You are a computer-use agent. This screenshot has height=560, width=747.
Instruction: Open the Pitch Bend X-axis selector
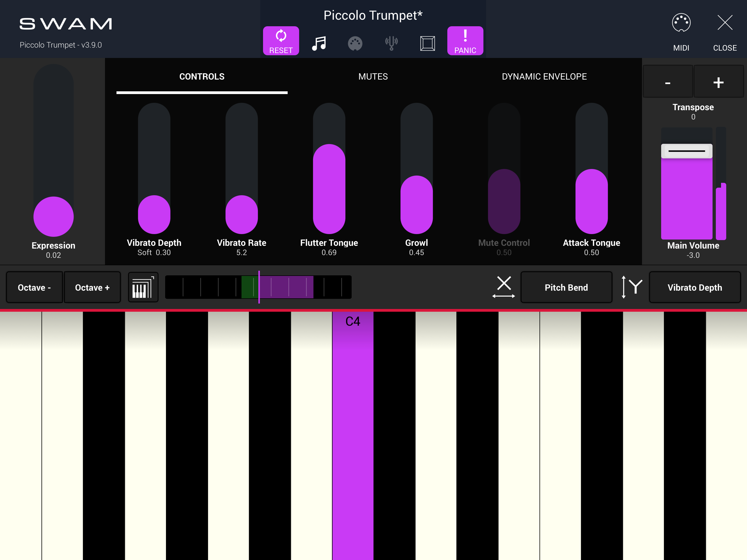tap(566, 287)
